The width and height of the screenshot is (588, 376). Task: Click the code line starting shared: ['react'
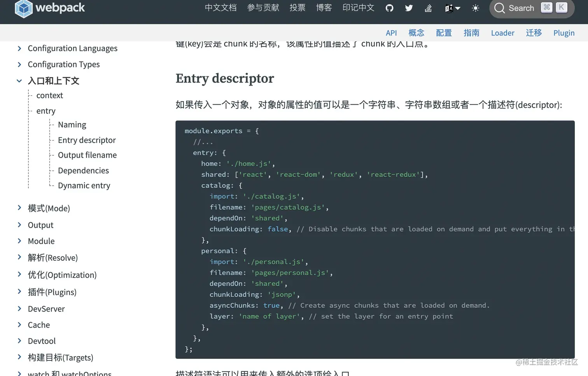[314, 174]
